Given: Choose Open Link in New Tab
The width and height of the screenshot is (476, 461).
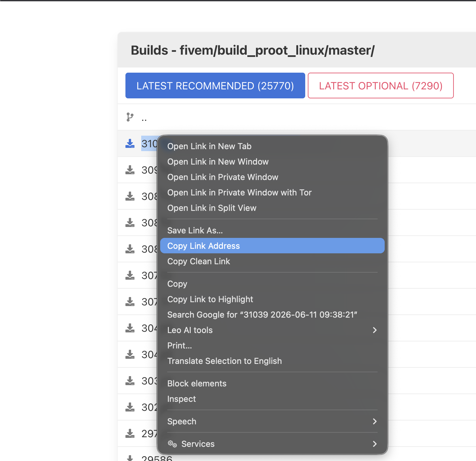Looking at the screenshot, I should click(x=272, y=146).
